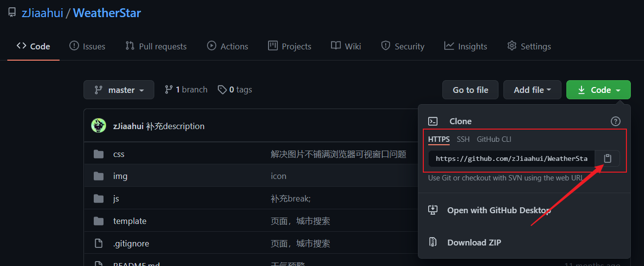This screenshot has height=266, width=644.
Task: Click the Insights tab graph icon
Action: click(449, 45)
